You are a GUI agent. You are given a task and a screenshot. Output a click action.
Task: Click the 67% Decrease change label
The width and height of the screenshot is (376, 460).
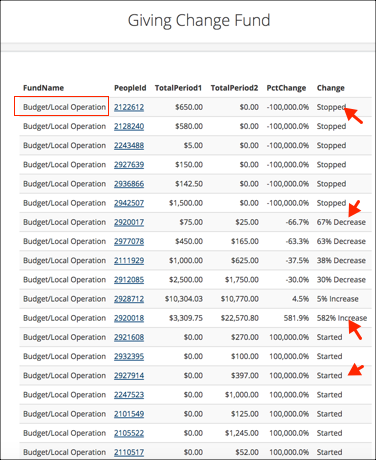click(x=341, y=222)
